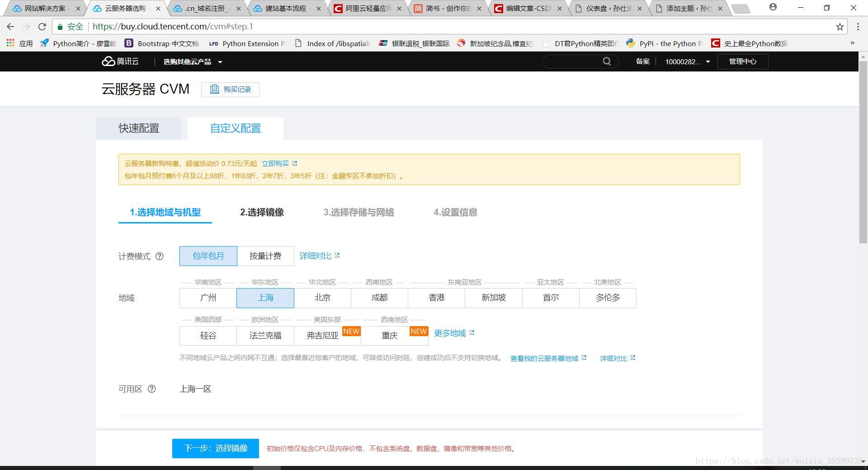
Task: Click the search magnifier icon
Action: tap(607, 61)
